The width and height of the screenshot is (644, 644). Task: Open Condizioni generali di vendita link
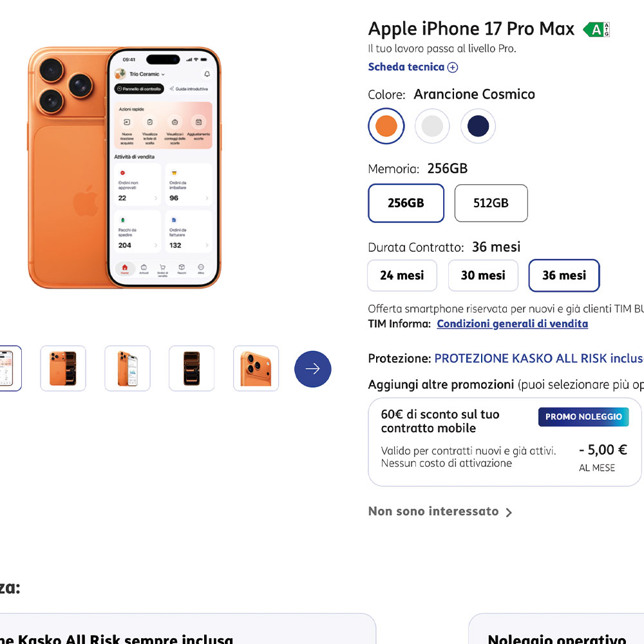coord(512,324)
